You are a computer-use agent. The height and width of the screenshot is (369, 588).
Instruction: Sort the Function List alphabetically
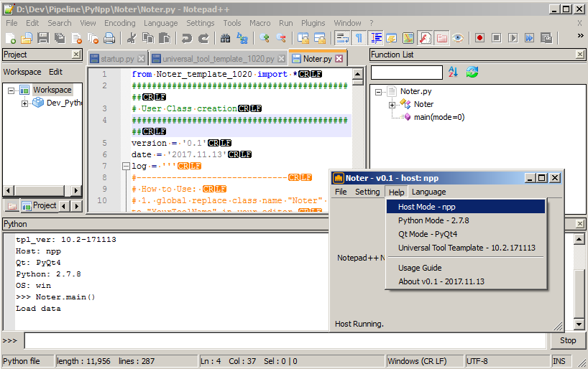point(453,72)
